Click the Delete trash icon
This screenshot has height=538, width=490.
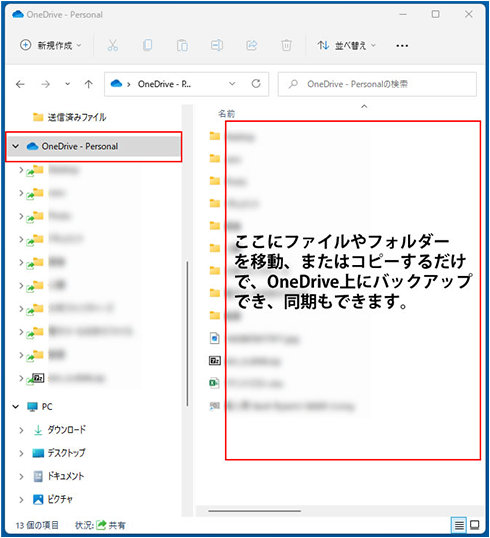286,45
